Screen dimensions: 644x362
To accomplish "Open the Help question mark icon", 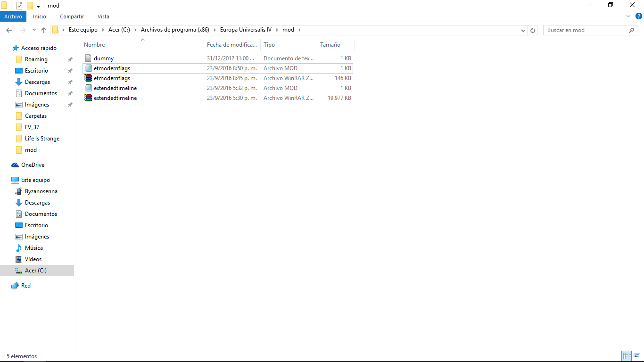I will click(639, 16).
